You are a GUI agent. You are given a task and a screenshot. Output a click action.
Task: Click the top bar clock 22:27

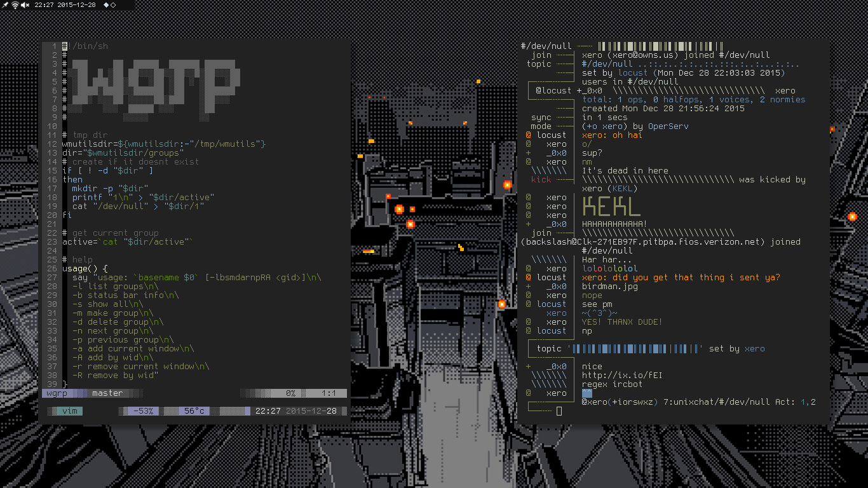click(44, 5)
